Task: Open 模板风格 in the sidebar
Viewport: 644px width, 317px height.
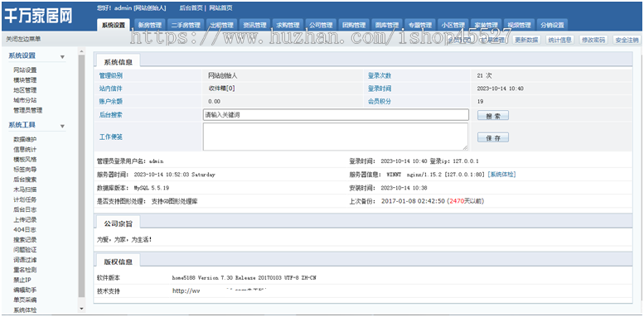Action: click(x=25, y=159)
